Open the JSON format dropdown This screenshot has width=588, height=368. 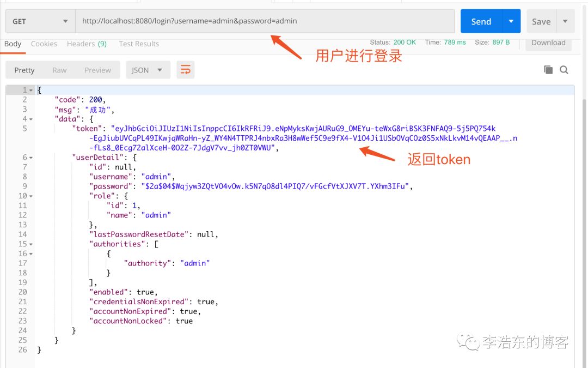(x=148, y=70)
